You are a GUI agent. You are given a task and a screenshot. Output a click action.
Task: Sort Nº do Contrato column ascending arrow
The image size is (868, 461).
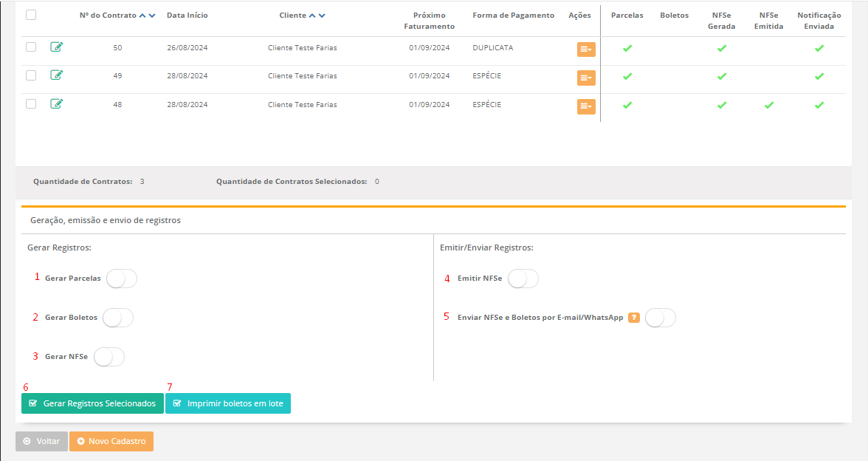tap(142, 16)
